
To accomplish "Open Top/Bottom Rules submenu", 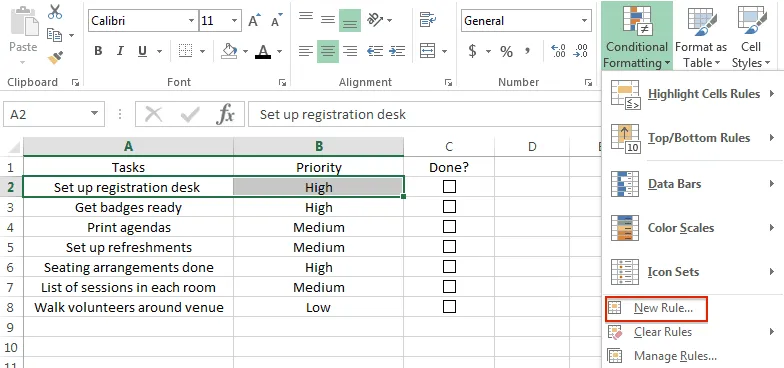I will [692, 138].
